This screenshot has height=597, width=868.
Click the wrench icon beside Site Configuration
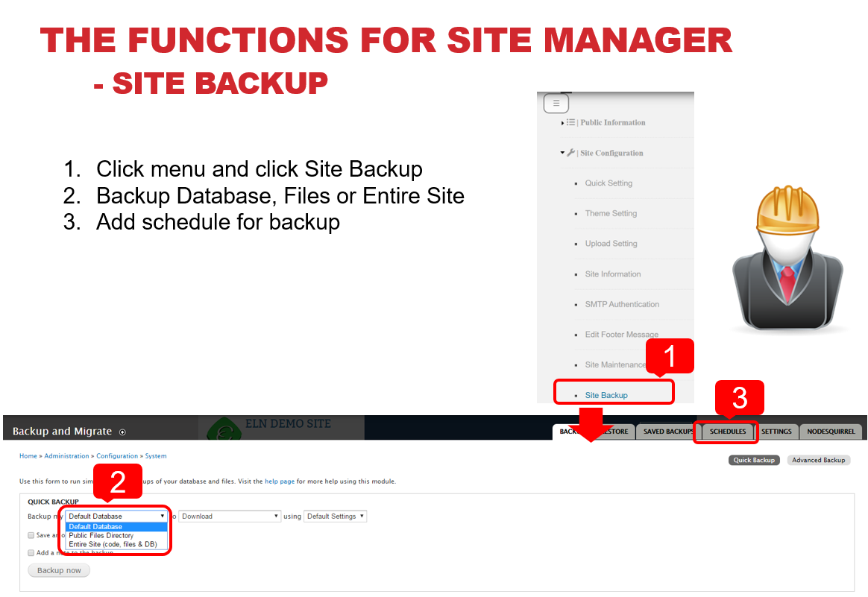tap(571, 153)
